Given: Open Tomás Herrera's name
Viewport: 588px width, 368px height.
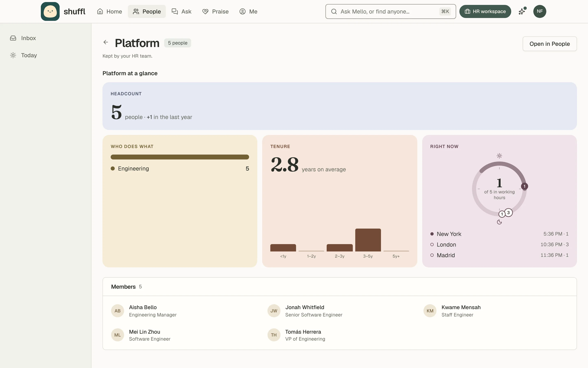Looking at the screenshot, I should click(303, 332).
